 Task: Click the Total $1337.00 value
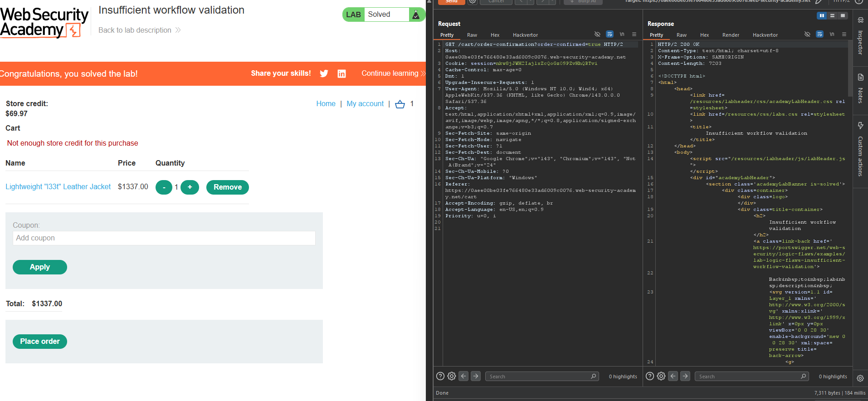[47, 304]
